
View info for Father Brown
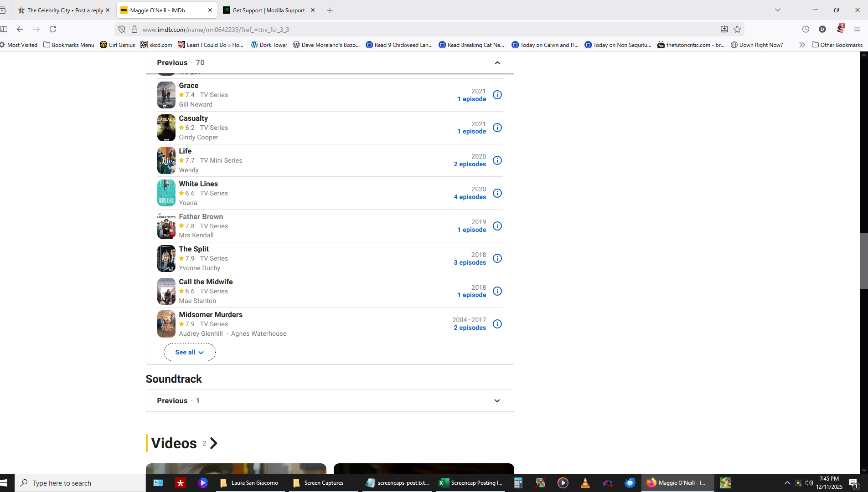497,226
